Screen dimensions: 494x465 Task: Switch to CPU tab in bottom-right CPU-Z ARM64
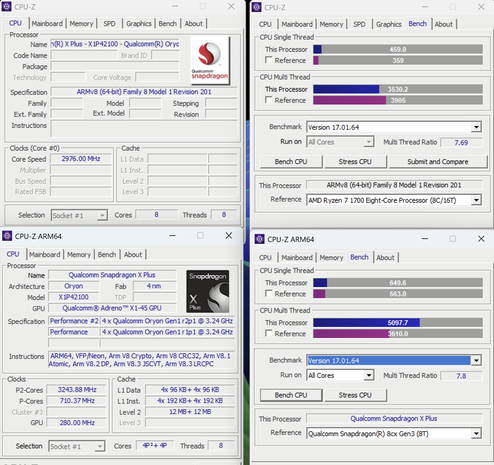tap(265, 258)
